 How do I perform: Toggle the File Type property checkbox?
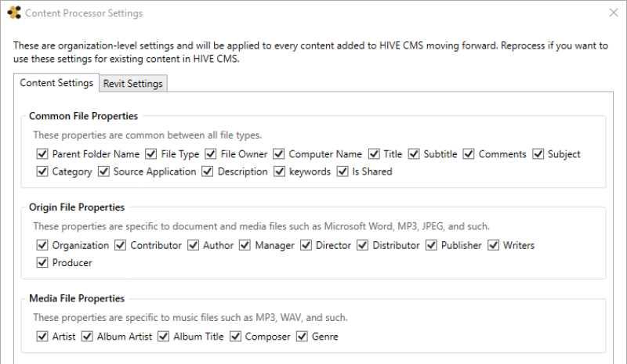coord(151,154)
